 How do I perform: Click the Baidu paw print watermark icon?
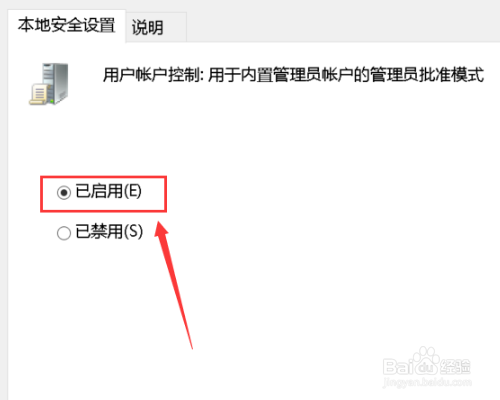(423, 359)
